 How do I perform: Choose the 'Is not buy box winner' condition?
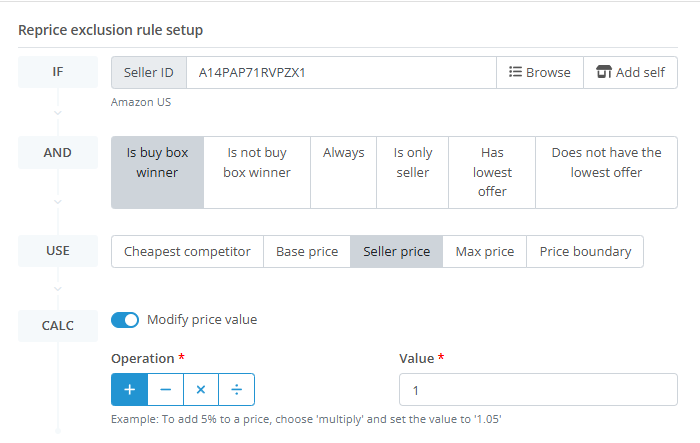[x=257, y=172]
